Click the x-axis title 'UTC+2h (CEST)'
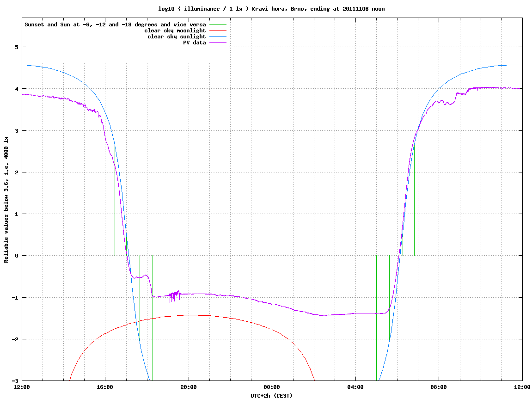The width and height of the screenshot is (532, 399). click(271, 396)
